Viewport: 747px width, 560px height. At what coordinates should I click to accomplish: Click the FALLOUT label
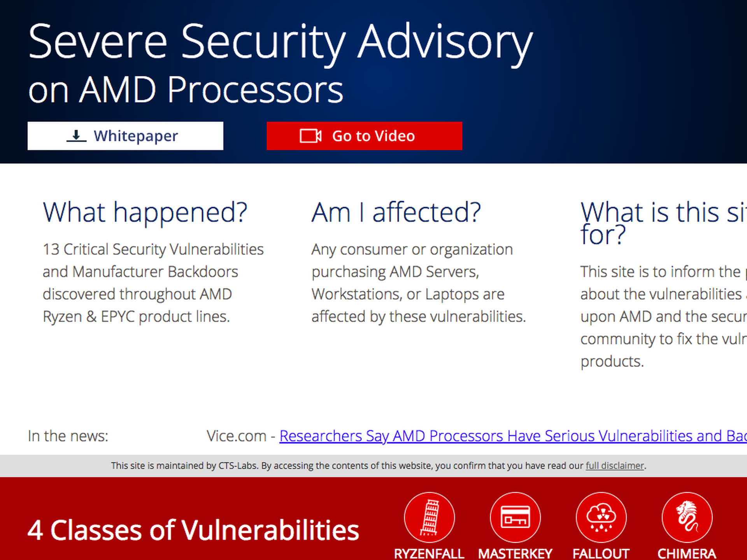pyautogui.click(x=601, y=553)
